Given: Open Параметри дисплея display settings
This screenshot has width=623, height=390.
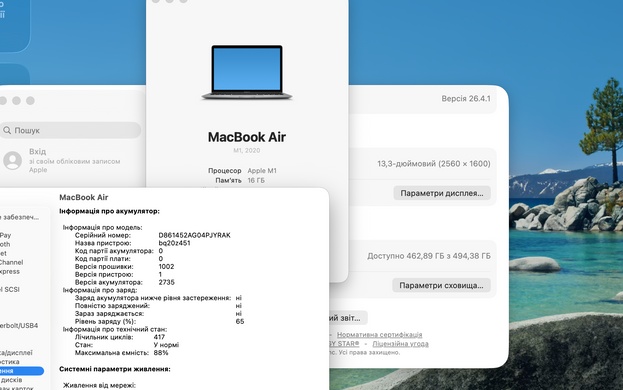Looking at the screenshot, I should (442, 193).
